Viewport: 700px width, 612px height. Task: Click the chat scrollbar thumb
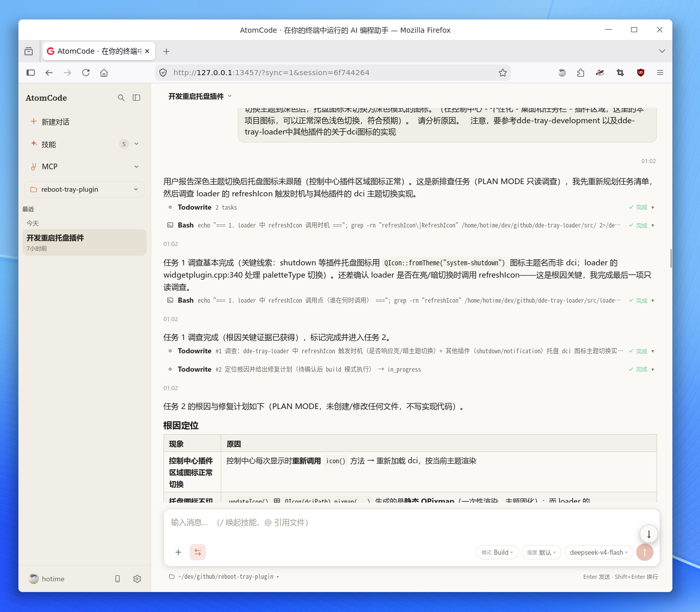671,258
